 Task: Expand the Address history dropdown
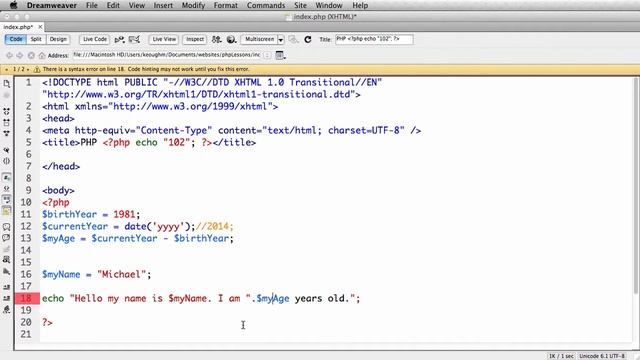pos(267,55)
